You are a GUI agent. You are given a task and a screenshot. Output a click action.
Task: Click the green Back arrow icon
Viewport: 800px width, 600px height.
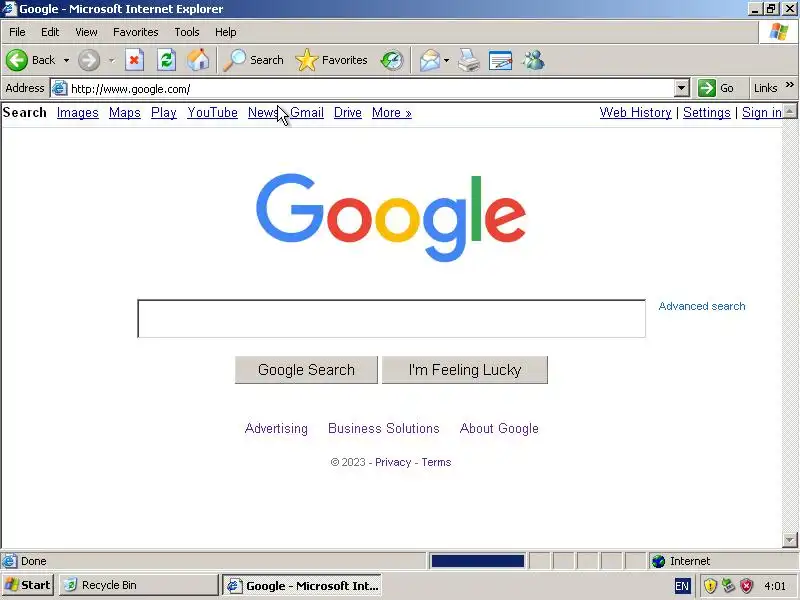(x=17, y=60)
